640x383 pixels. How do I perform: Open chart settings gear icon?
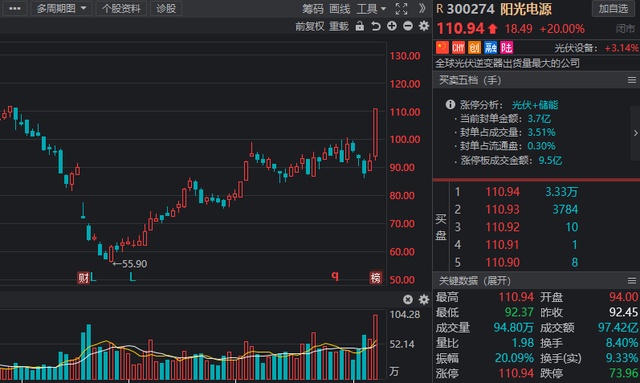pyautogui.click(x=424, y=26)
